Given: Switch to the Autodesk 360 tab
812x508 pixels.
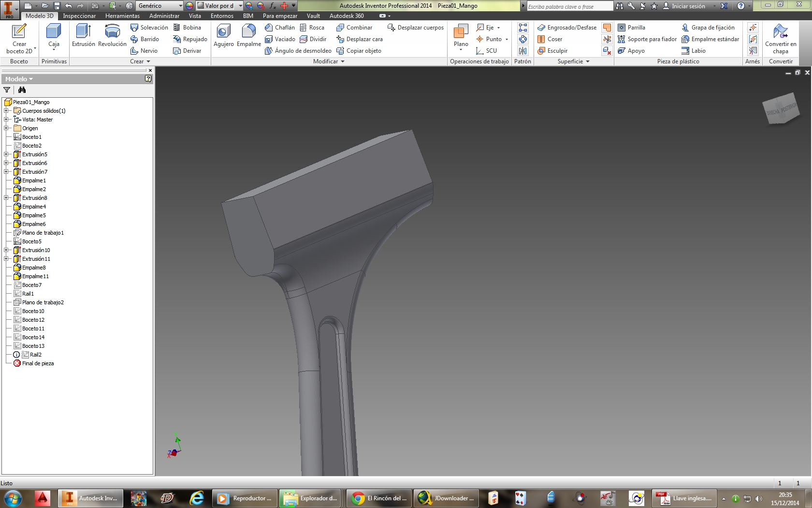Looking at the screenshot, I should coord(347,16).
